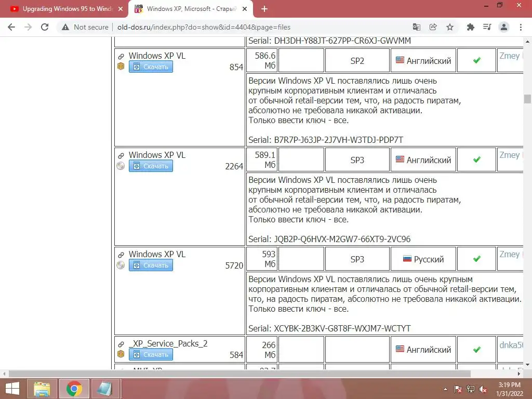Close the Windows XP, Microsoft tab
Image resolution: width=532 pixels, height=399 pixels.
pyautogui.click(x=245, y=9)
